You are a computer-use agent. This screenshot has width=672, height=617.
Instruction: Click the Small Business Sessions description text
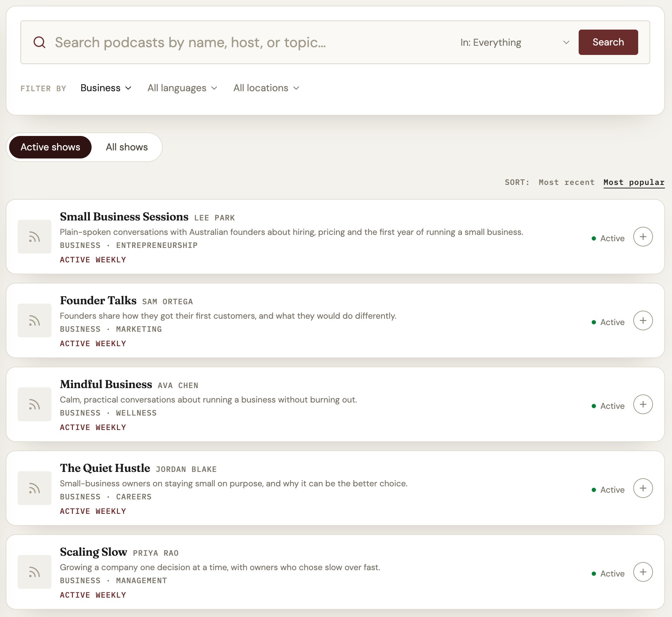click(x=292, y=232)
